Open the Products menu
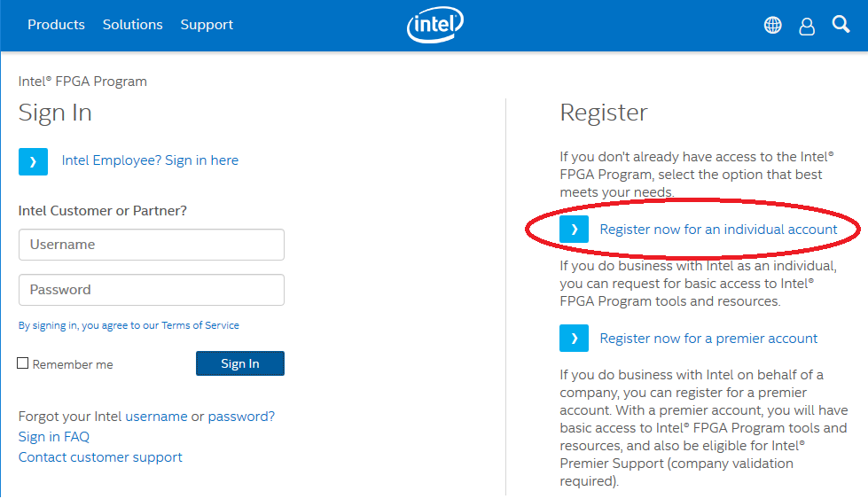Viewport: 868px width, 499px height. [x=56, y=25]
